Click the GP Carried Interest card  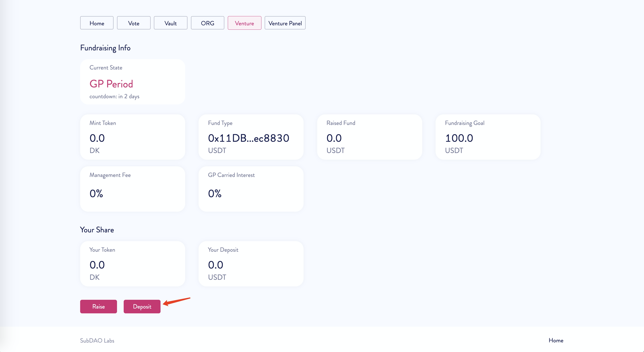251,189
